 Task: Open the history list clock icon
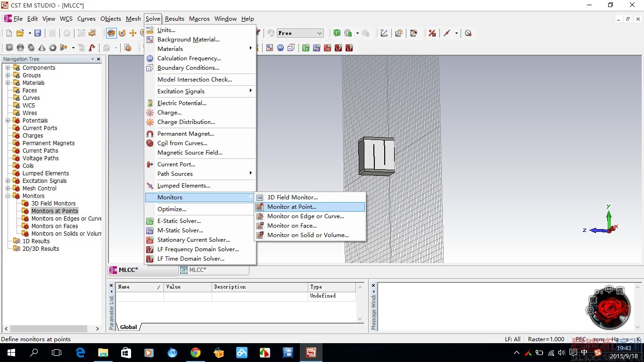[128, 48]
